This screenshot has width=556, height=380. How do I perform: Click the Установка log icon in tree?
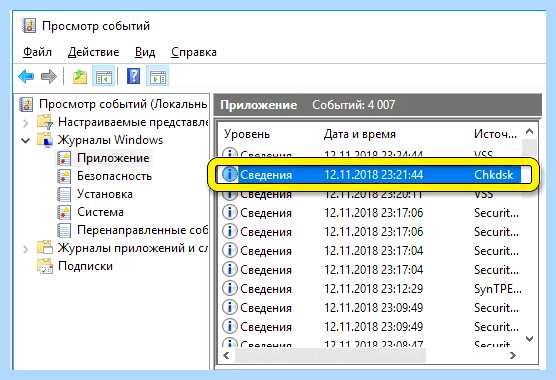[64, 194]
